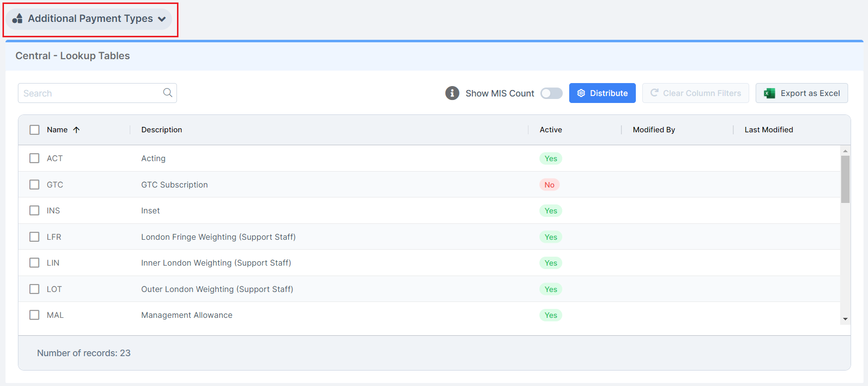This screenshot has width=868, height=386.
Task: Click the LIN name cell
Action: [53, 263]
